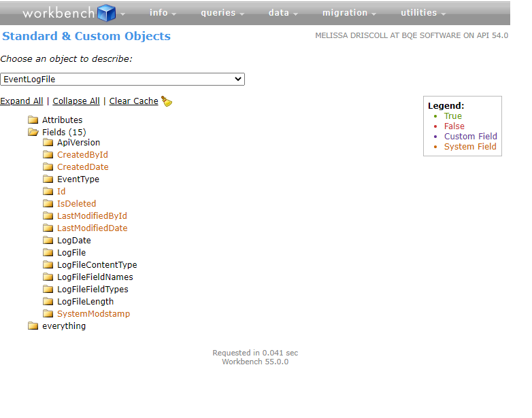532x418 pixels.
Task: Click the LogFileLength folder icon
Action: click(48, 301)
